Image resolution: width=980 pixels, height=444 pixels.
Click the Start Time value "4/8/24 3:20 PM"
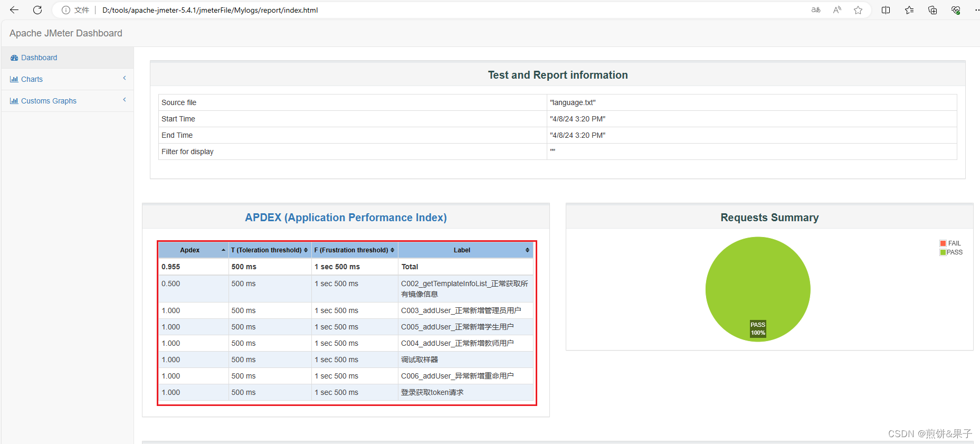tap(577, 119)
